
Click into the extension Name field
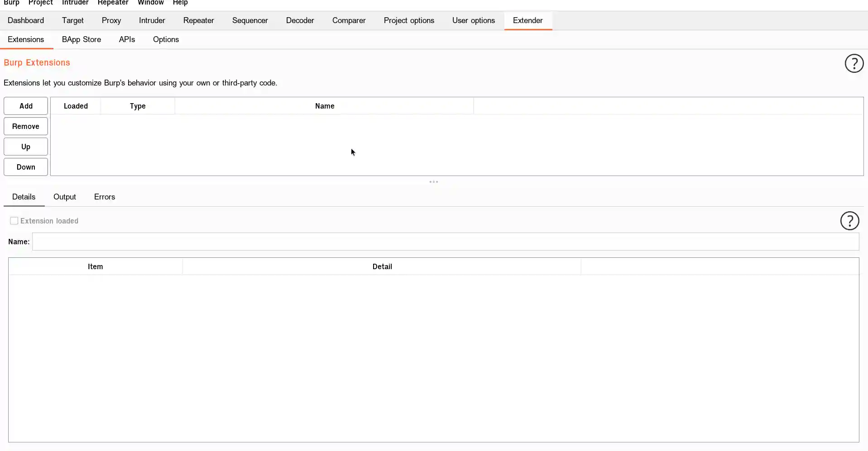446,242
